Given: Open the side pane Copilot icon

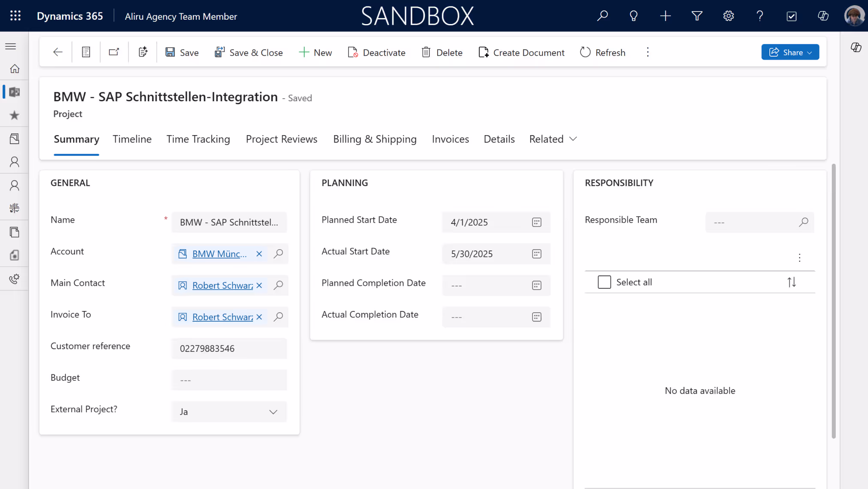Looking at the screenshot, I should click(x=856, y=47).
